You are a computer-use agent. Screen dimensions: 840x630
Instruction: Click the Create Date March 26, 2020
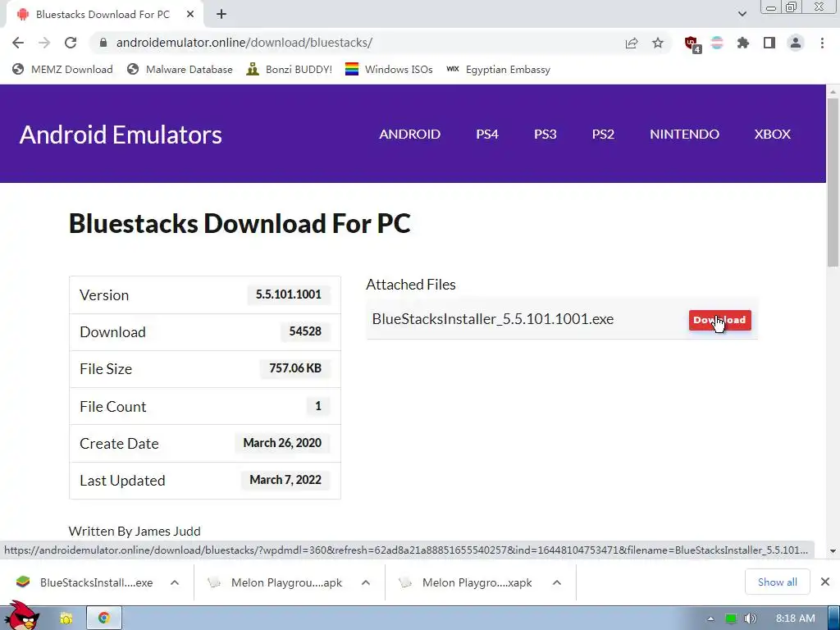(x=282, y=443)
